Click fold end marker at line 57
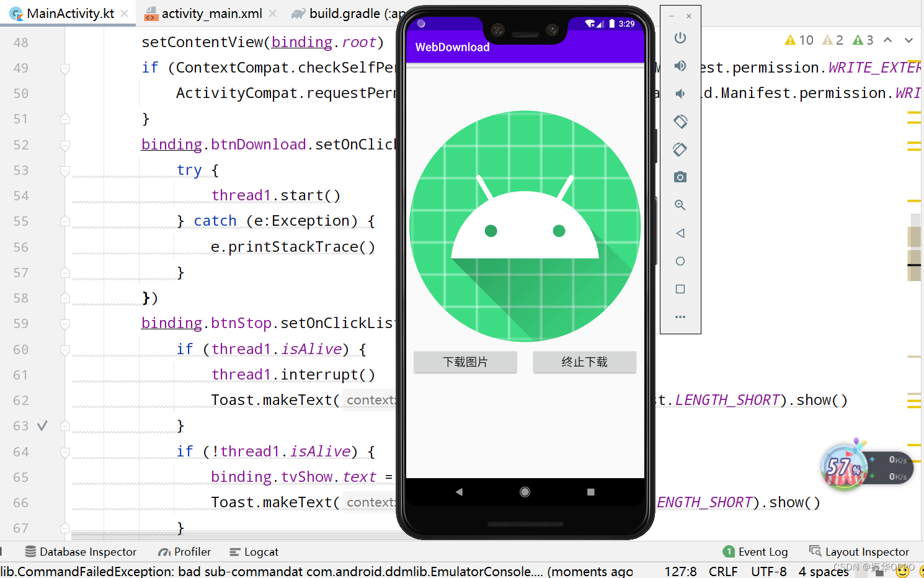Screen dimensions: 924x578 click(65, 273)
